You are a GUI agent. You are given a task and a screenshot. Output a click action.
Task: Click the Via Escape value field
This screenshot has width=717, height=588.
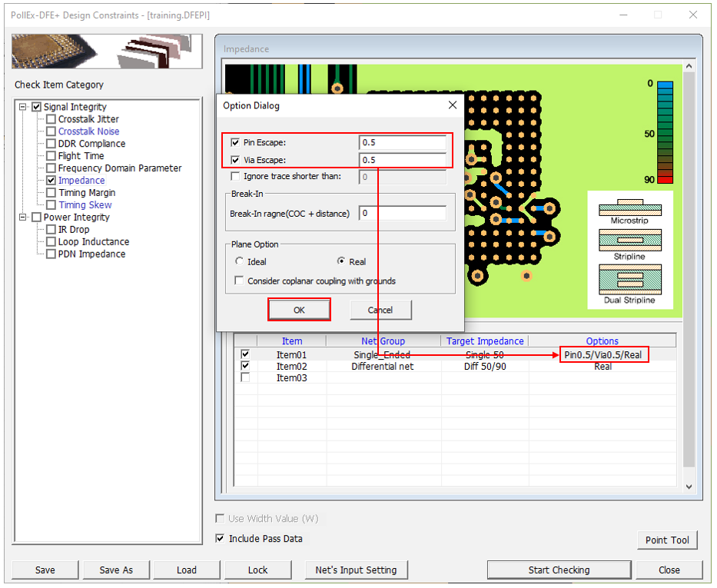pos(403,160)
